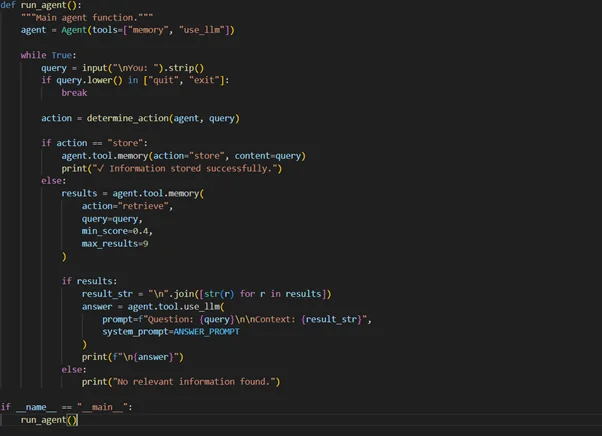Image resolution: width=602 pixels, height=436 pixels.
Task: Click the min_score=0.4 argument
Action: coord(117,231)
